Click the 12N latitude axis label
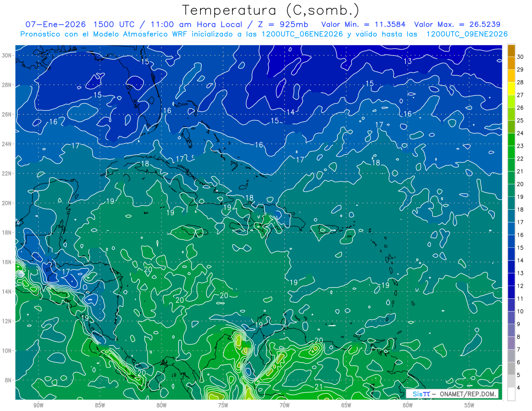532x411 pixels. pos(7,321)
